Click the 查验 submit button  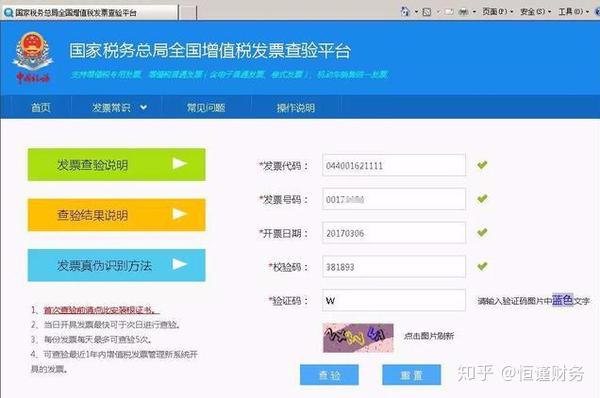coord(329,375)
